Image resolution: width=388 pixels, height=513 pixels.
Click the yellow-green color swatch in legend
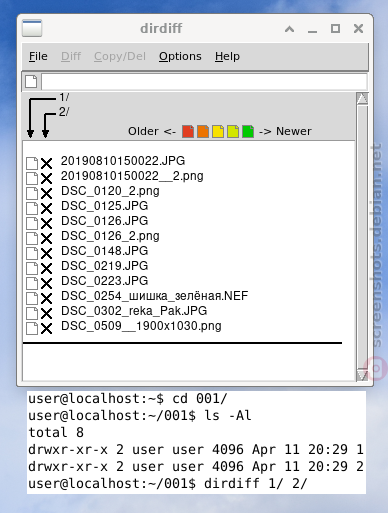pyautogui.click(x=233, y=131)
